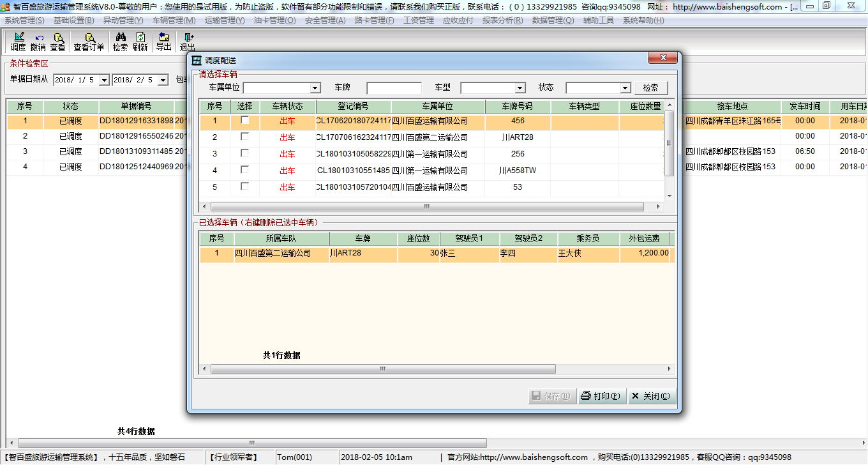Open the 安全管理(A) menu
Viewport: 868px width, 465px height.
325,20
